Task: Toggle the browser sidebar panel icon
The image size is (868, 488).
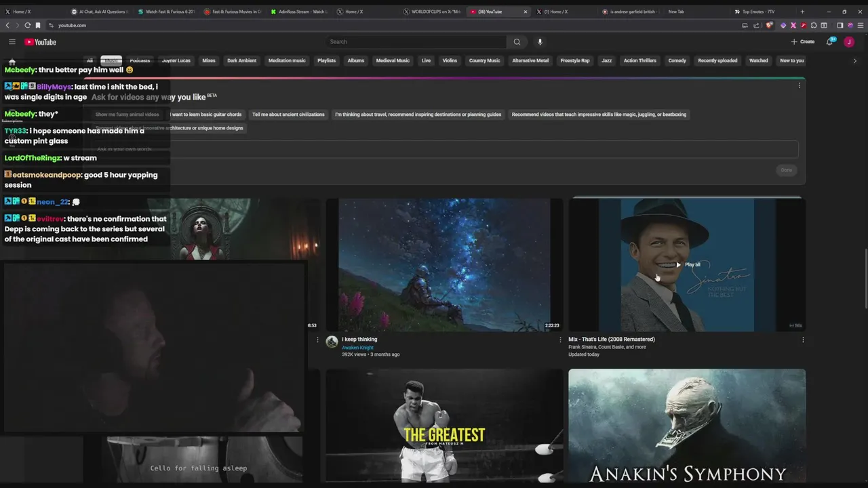Action: (x=840, y=25)
